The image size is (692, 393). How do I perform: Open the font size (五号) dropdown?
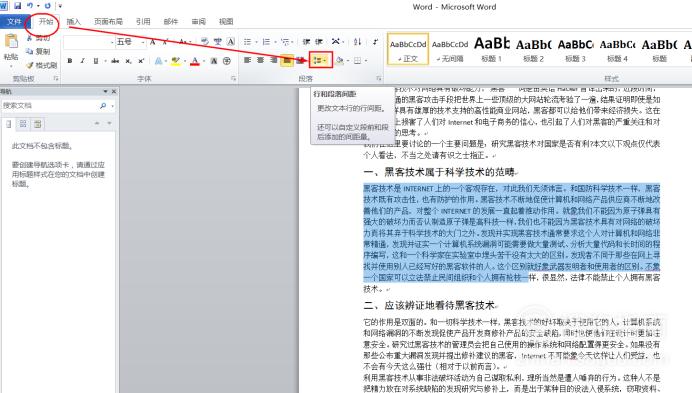click(x=143, y=42)
